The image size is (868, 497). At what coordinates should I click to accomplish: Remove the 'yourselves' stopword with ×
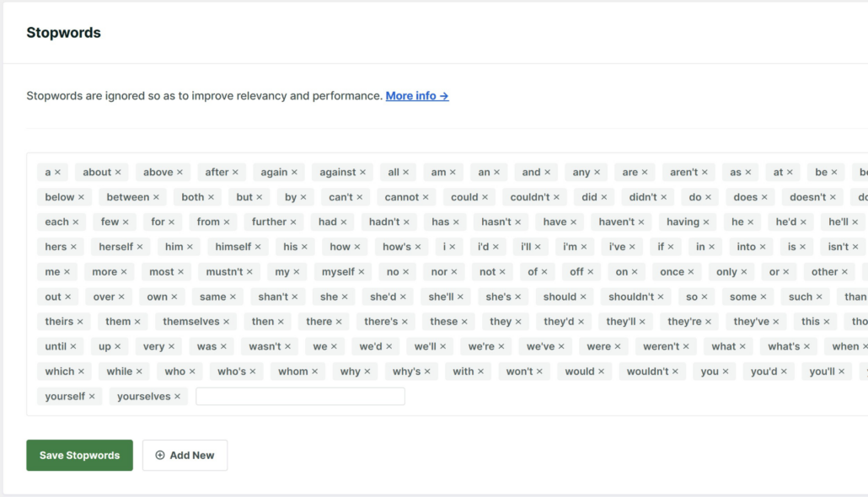[x=177, y=396]
